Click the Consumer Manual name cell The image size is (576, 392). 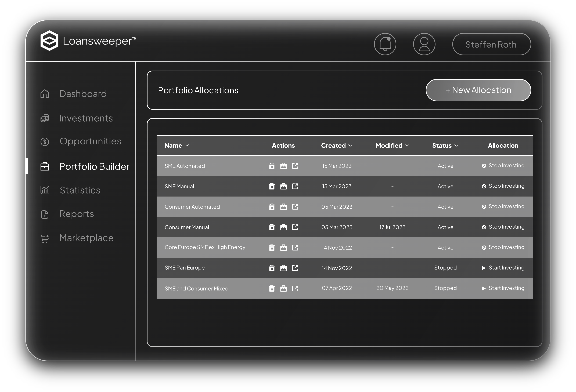click(x=187, y=227)
